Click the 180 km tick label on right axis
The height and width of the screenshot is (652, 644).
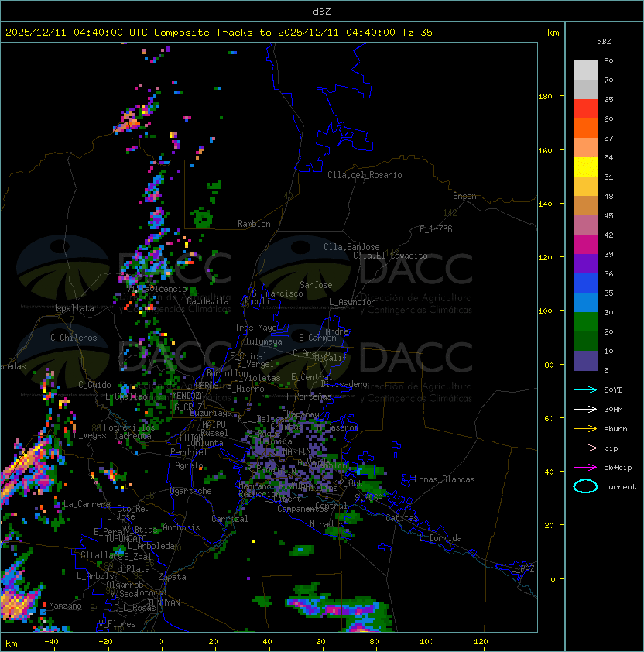pyautogui.click(x=545, y=97)
